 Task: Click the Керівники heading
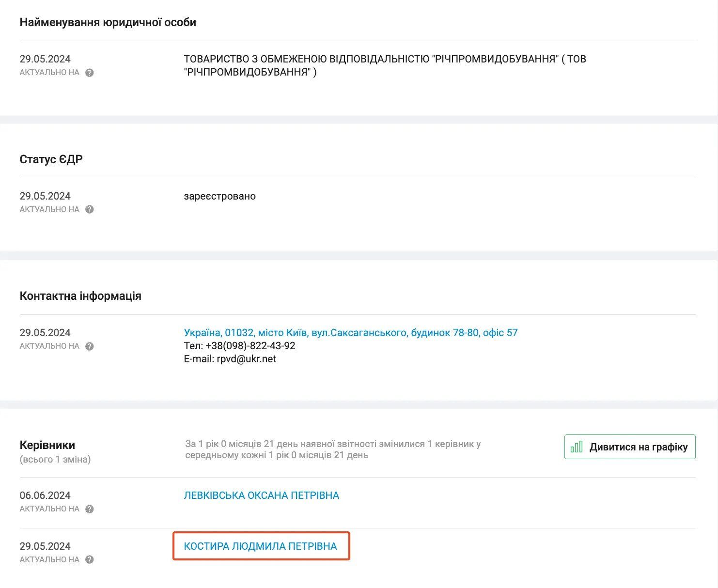pos(47,445)
